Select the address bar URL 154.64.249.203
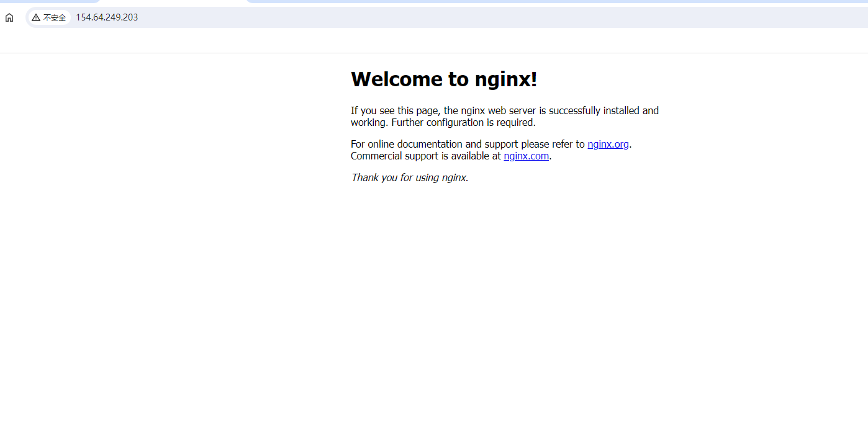 pyautogui.click(x=107, y=17)
